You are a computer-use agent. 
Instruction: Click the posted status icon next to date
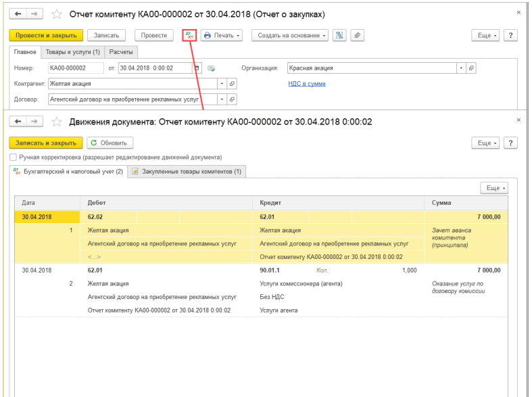coord(212,68)
